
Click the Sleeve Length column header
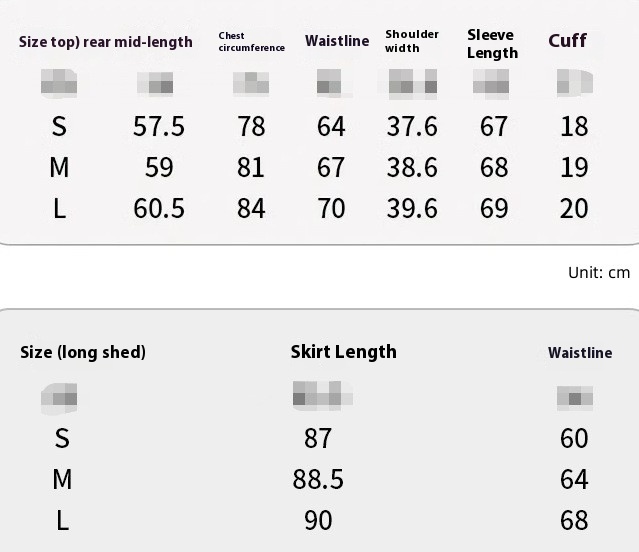pyautogui.click(x=492, y=44)
